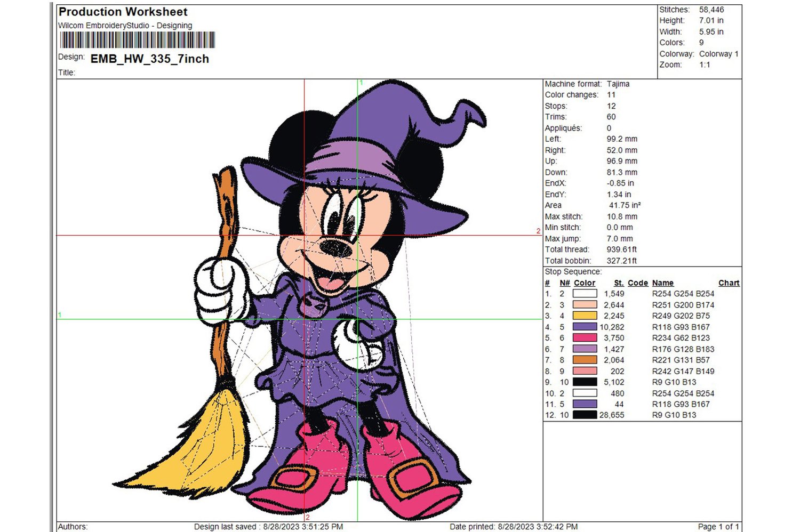Screen dimensions: 800x532
Task: Click the Up value "96.9 mm"
Action: (622, 161)
